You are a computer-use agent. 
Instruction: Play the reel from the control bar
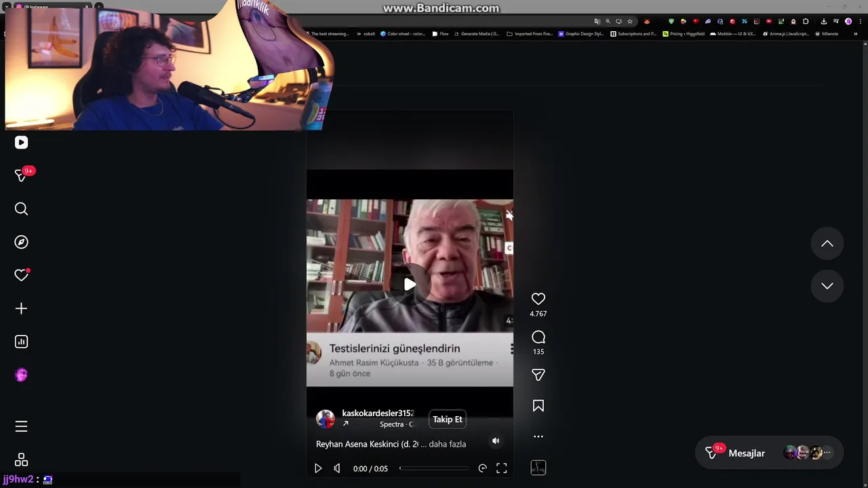click(x=318, y=468)
